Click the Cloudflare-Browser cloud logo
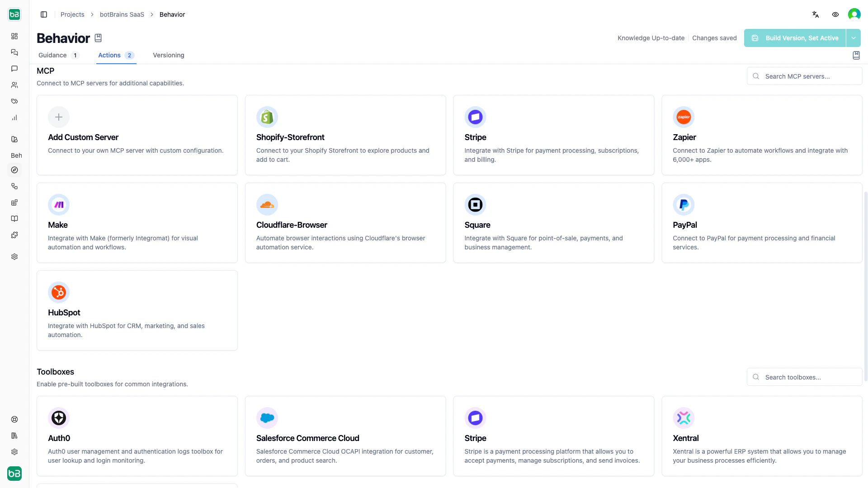This screenshot has width=868, height=488. coord(267,205)
